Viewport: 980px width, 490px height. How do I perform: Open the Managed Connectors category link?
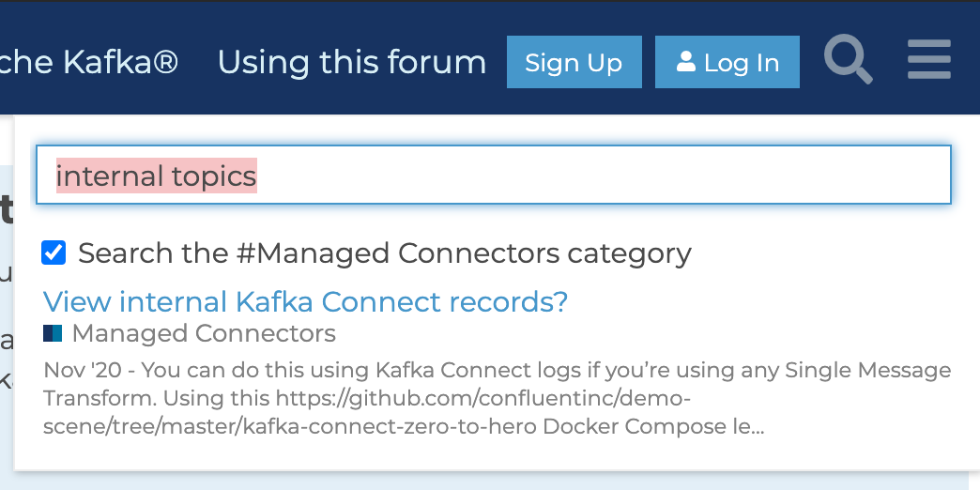204,333
